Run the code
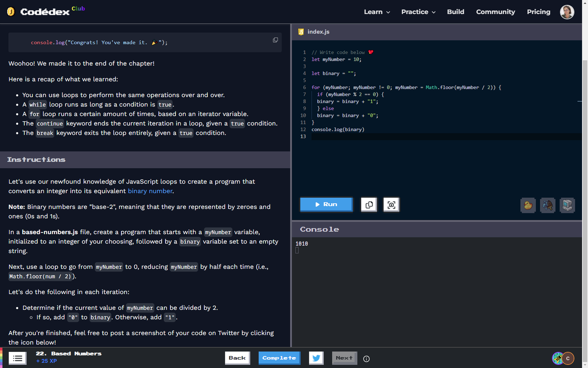 coord(326,204)
